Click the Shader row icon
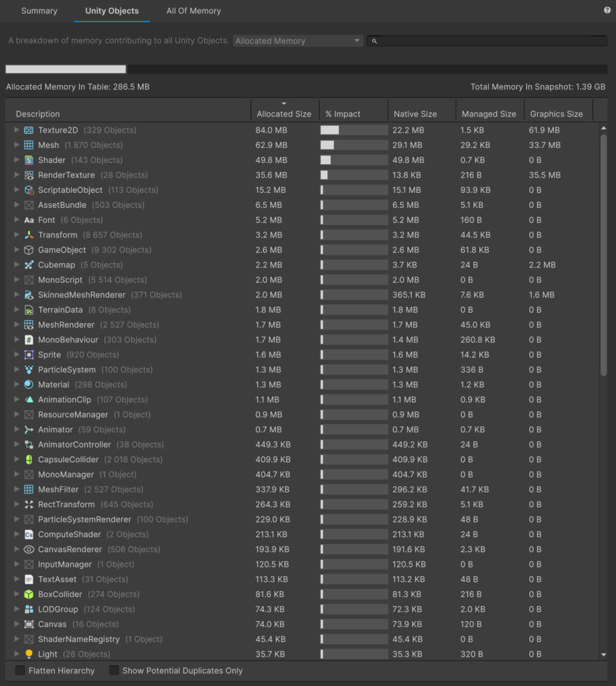Image resolution: width=616 pixels, height=686 pixels. (29, 160)
